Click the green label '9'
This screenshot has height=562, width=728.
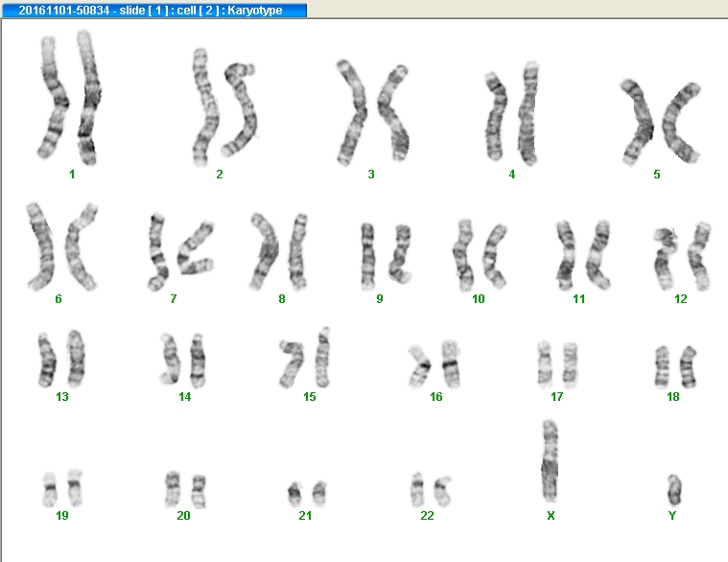click(380, 299)
